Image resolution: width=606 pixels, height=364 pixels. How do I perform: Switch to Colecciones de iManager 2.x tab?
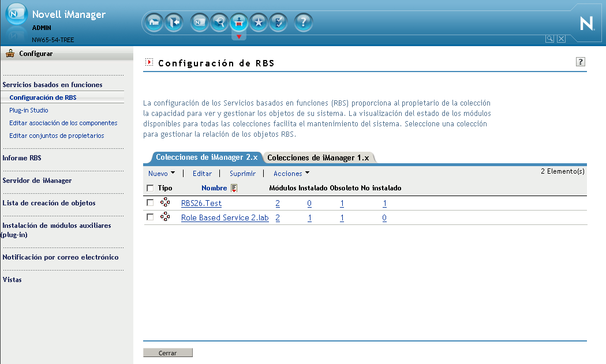tap(207, 157)
